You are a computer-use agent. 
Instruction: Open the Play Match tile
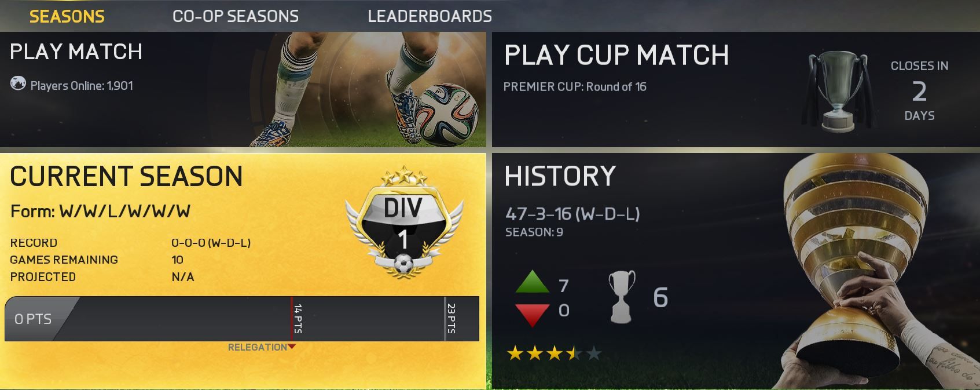243,89
